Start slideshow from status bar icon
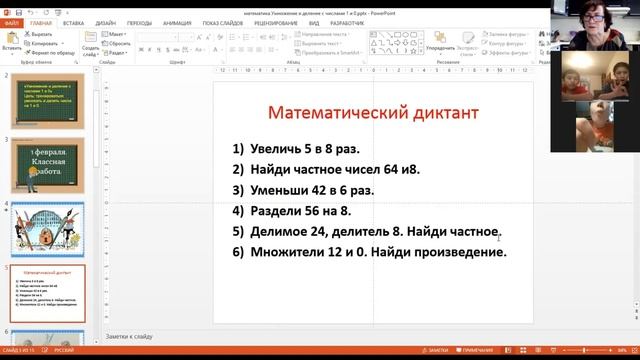The width and height of the screenshot is (640, 360). point(553,350)
